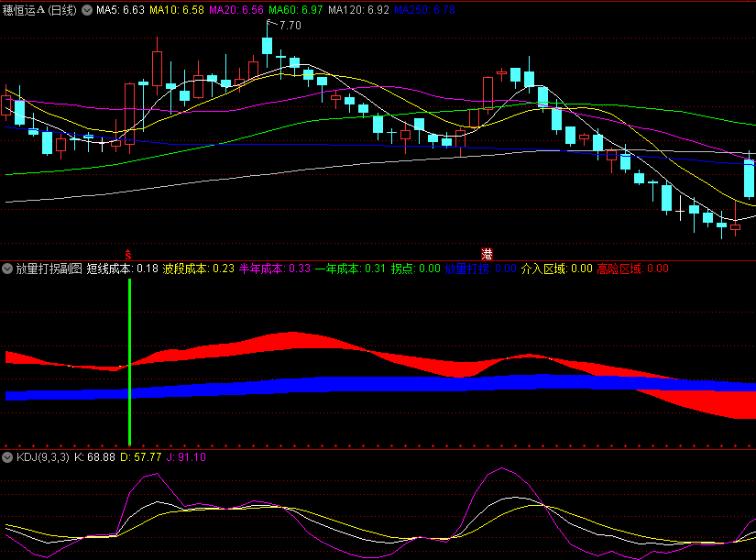Image resolution: width=756 pixels, height=560 pixels.
Task: Click the red 高险区域: 0.00 value
Action: pos(633,269)
